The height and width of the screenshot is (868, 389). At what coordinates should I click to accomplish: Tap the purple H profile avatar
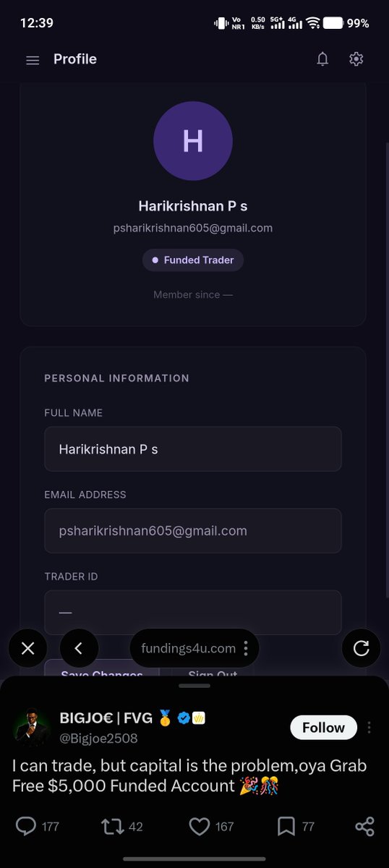(193, 141)
